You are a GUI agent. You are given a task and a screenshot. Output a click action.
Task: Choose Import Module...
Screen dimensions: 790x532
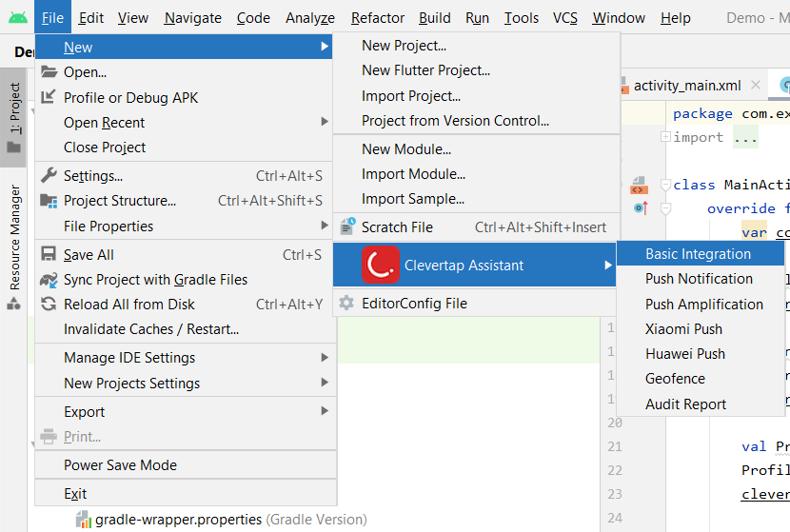[x=476, y=174]
